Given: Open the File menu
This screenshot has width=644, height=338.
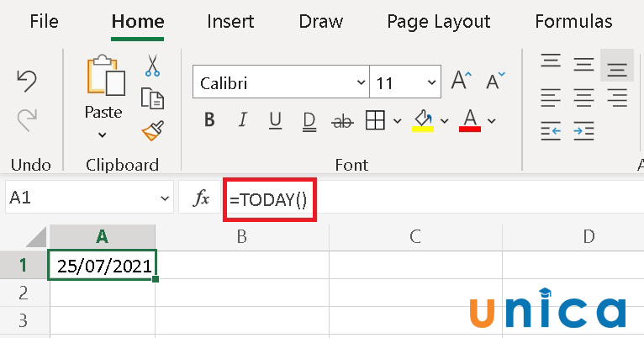Looking at the screenshot, I should (44, 21).
